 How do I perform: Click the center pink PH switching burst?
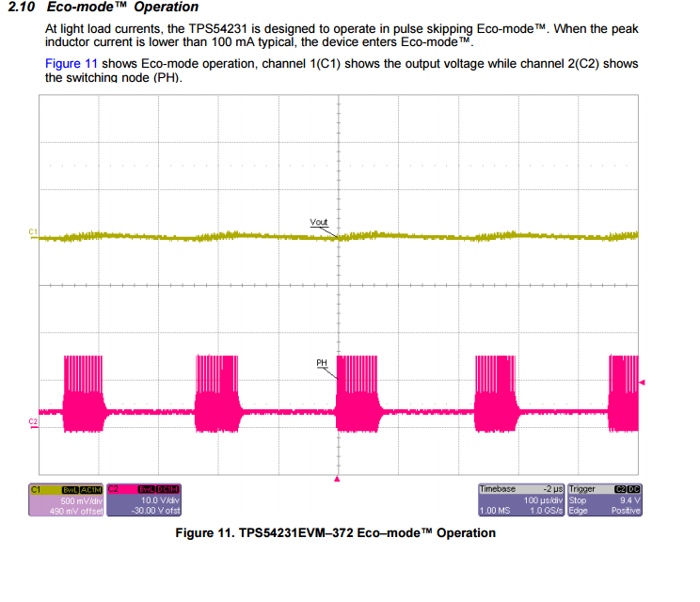[x=358, y=393]
